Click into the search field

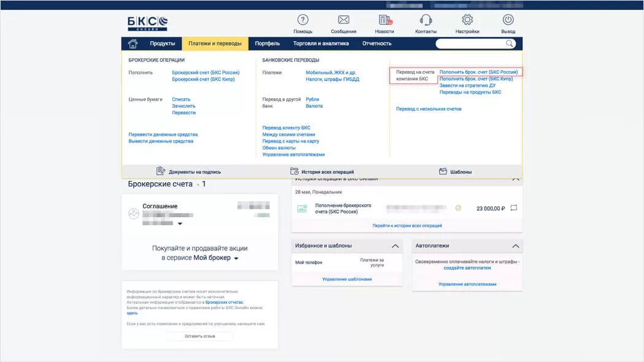470,44
